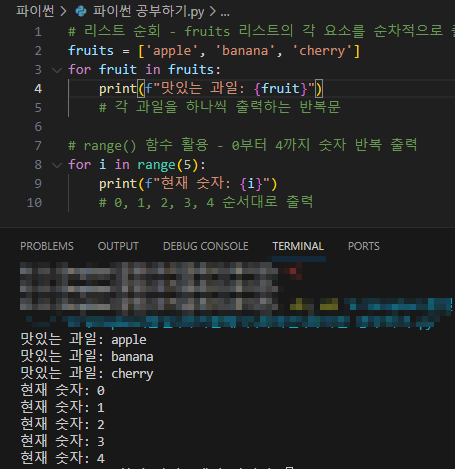Click the '# 0, 1, 2, 3, 4 순서대로 출력' comment

(206, 202)
